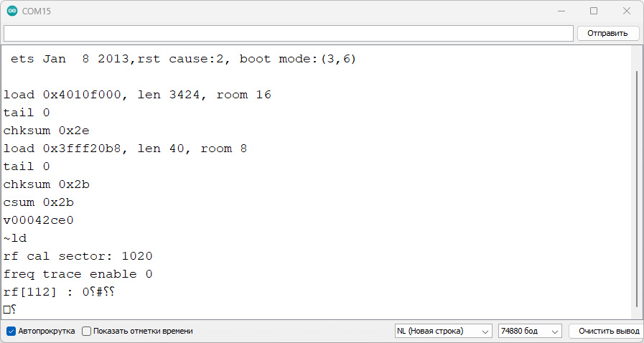Open the 74880 бод baud rate dropdown
Viewport: 644px width, 343px height.
530,331
